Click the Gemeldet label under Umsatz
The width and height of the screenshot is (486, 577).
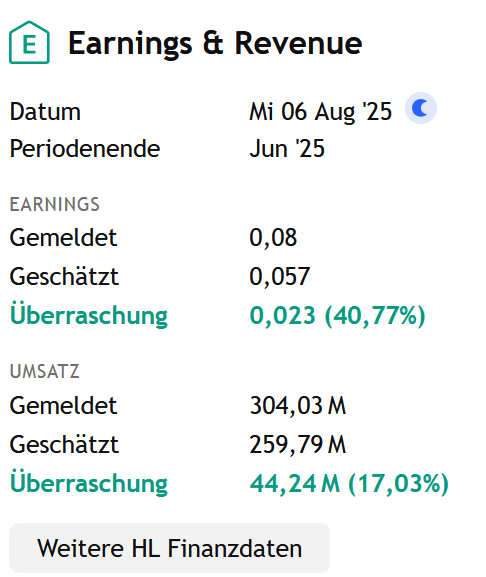pos(63,406)
